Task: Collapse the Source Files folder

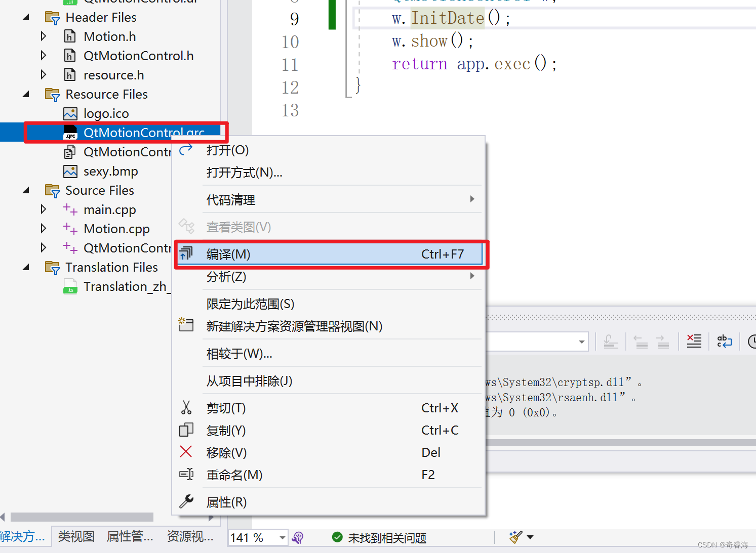Action: tap(26, 190)
